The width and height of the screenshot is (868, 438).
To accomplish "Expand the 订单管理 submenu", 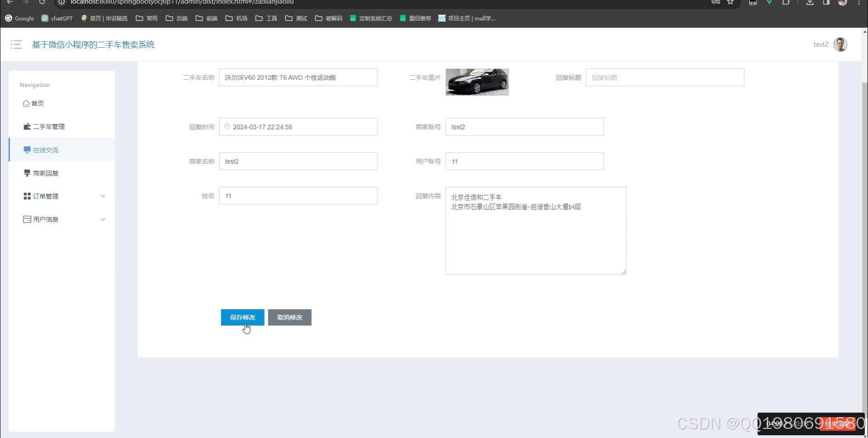I will click(103, 196).
